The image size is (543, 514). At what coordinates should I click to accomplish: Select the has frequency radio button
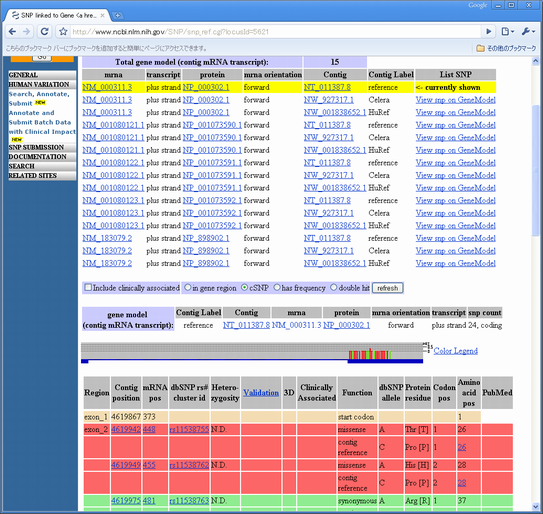(x=277, y=287)
